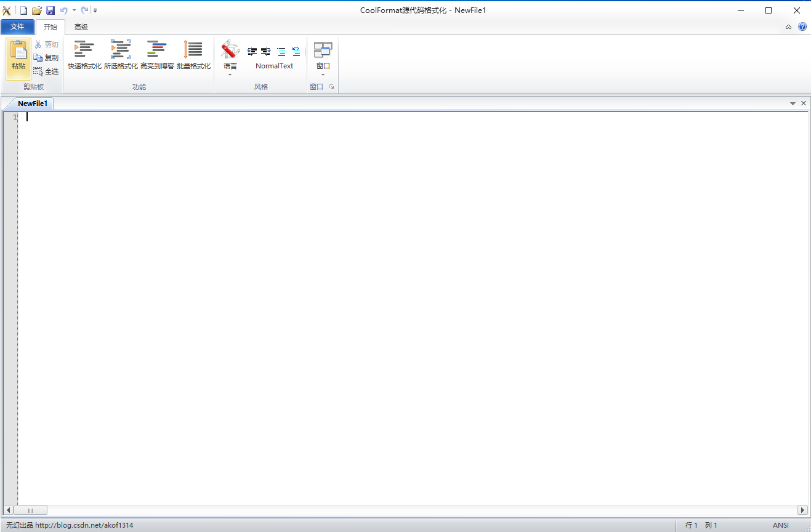Click the blog.csdn.net/akof1314 status bar link
This screenshot has width=811, height=532.
84,525
